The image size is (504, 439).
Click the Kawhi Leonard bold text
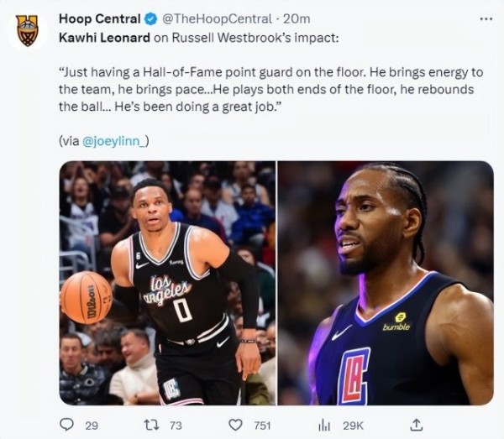[x=104, y=38]
